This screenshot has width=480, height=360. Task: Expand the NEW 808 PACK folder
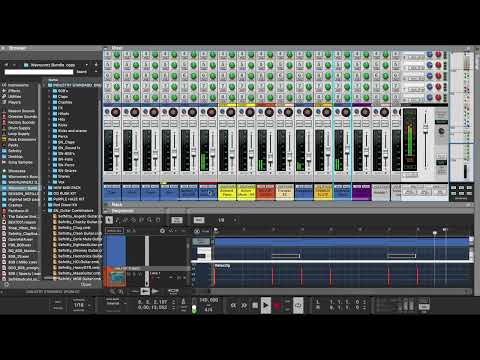tap(45, 188)
